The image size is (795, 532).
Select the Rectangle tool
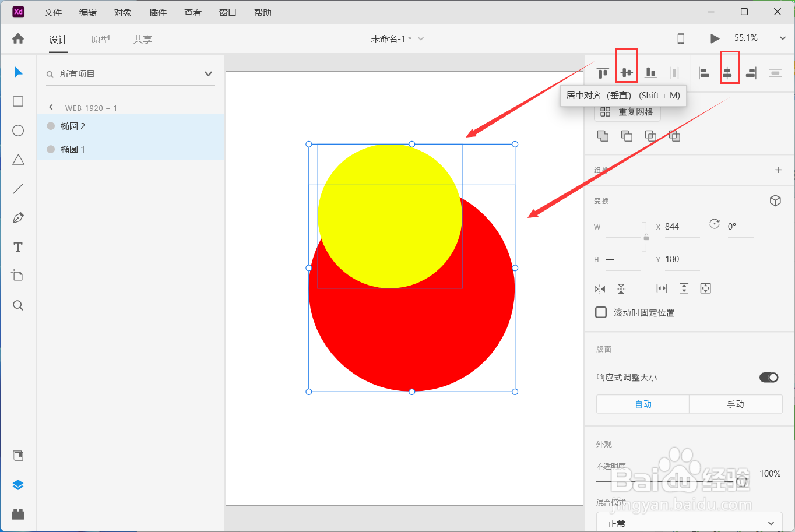[x=18, y=101]
